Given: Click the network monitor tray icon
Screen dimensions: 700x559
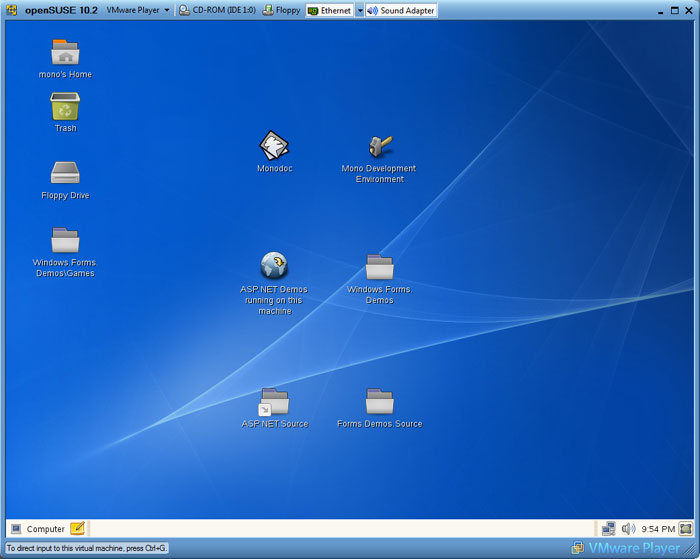Looking at the screenshot, I should (608, 528).
